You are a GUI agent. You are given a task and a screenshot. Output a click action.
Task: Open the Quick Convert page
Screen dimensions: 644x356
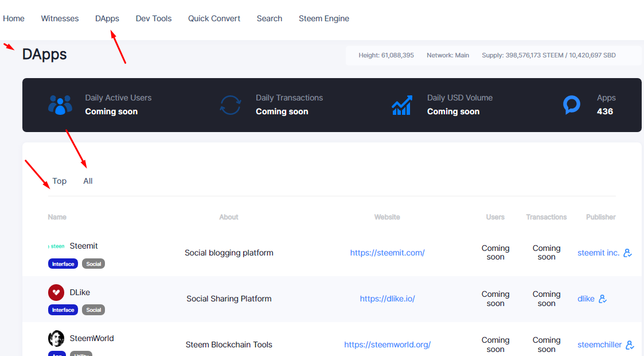point(214,18)
